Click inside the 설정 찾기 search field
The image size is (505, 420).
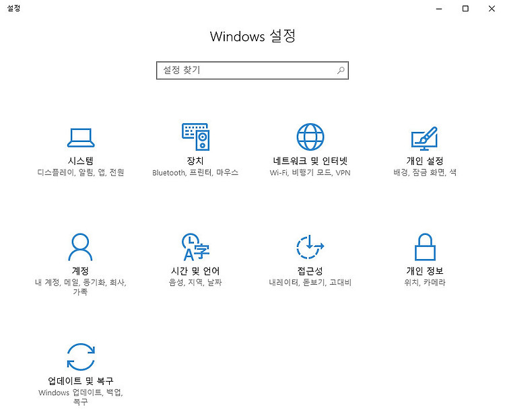[x=252, y=70]
